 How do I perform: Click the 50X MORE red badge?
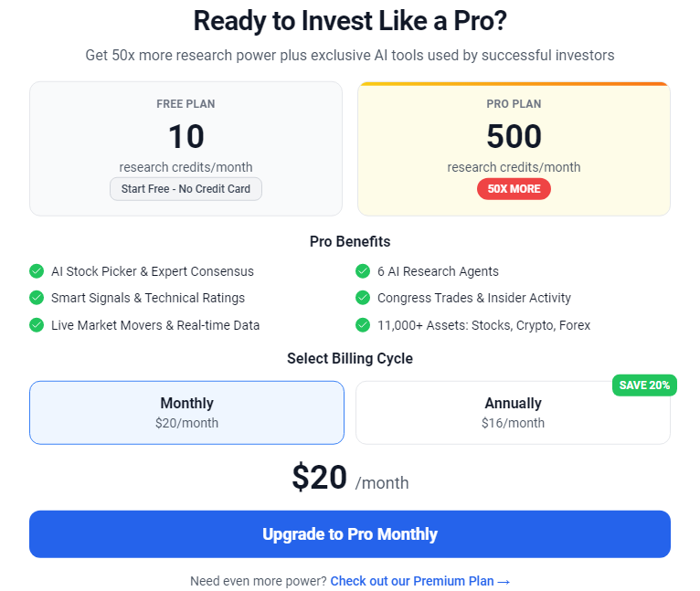coord(514,189)
